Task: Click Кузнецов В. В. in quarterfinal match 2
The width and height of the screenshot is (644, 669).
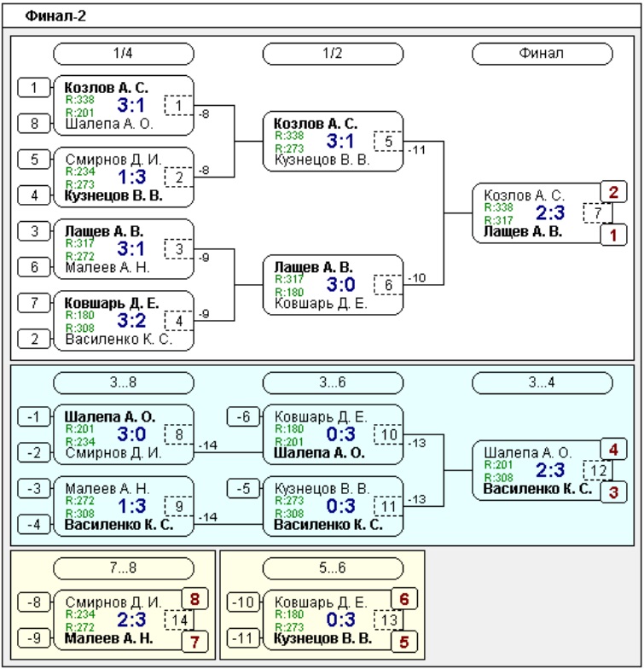Action: [x=113, y=195]
